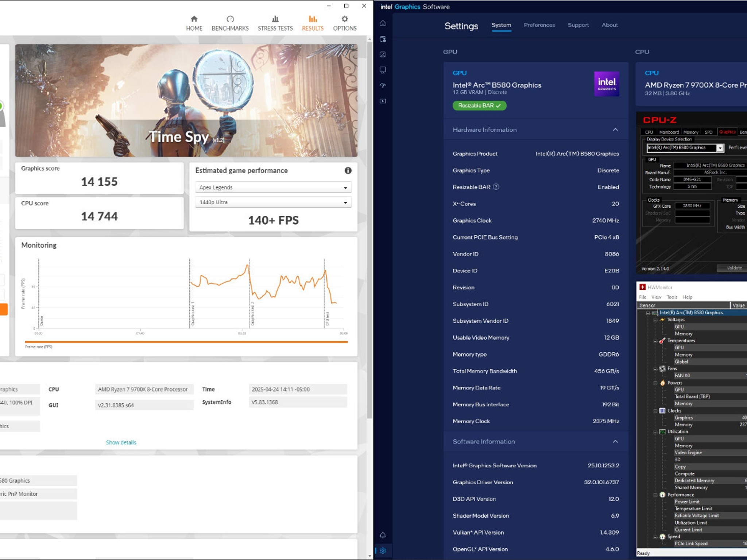The height and width of the screenshot is (560, 747).
Task: Click the Intel sidebar home icon
Action: click(383, 23)
